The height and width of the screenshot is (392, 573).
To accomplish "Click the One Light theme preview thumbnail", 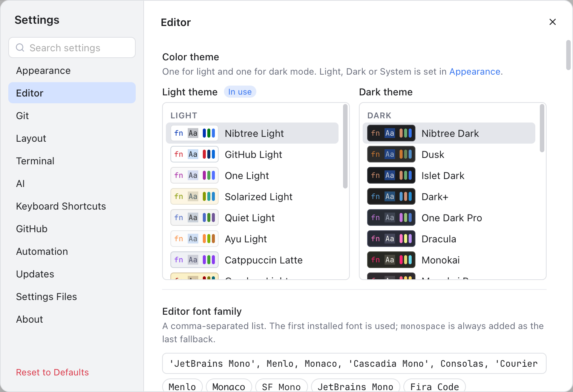I will pos(195,175).
